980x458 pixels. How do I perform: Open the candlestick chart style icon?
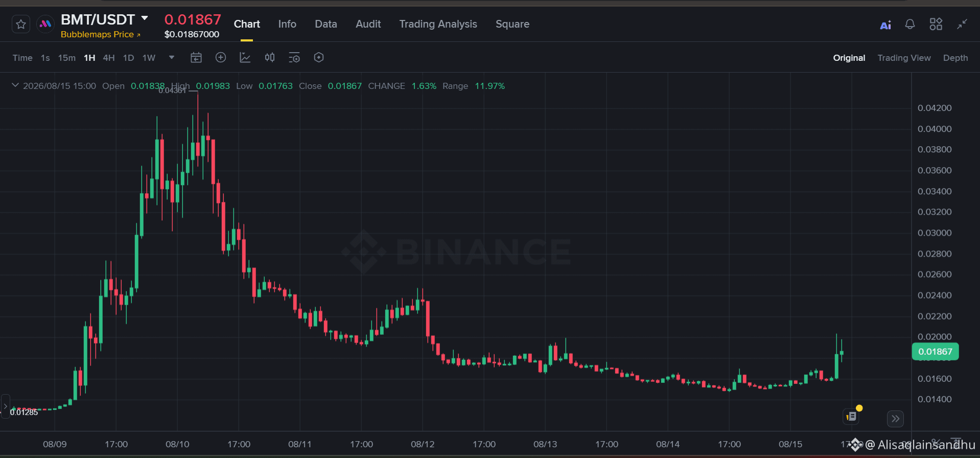(x=270, y=58)
